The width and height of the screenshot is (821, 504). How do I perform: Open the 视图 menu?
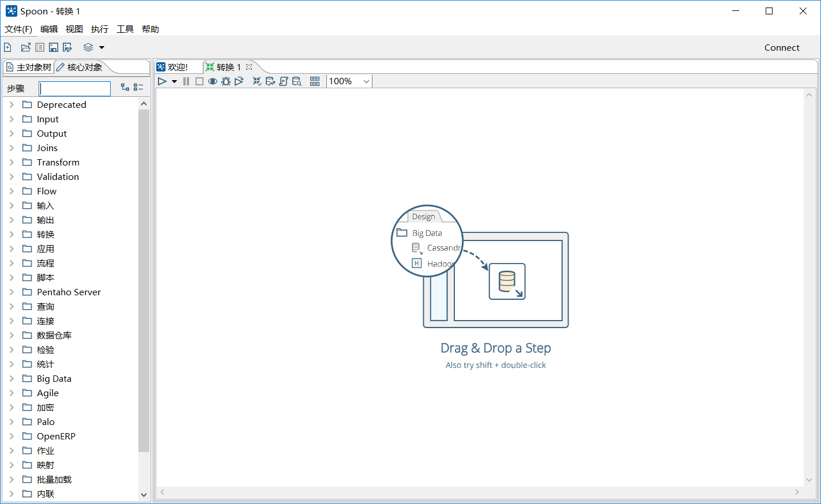[74, 29]
